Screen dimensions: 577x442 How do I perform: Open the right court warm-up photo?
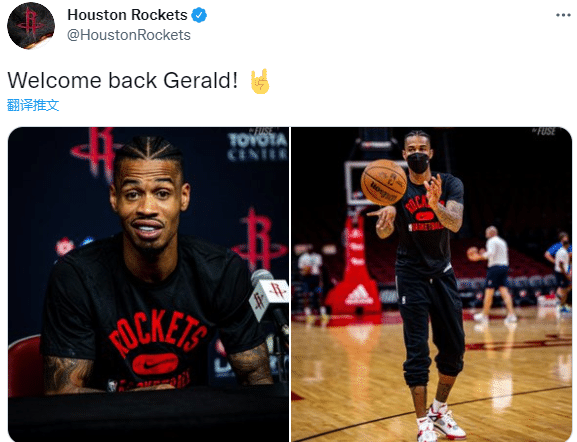tap(432, 284)
